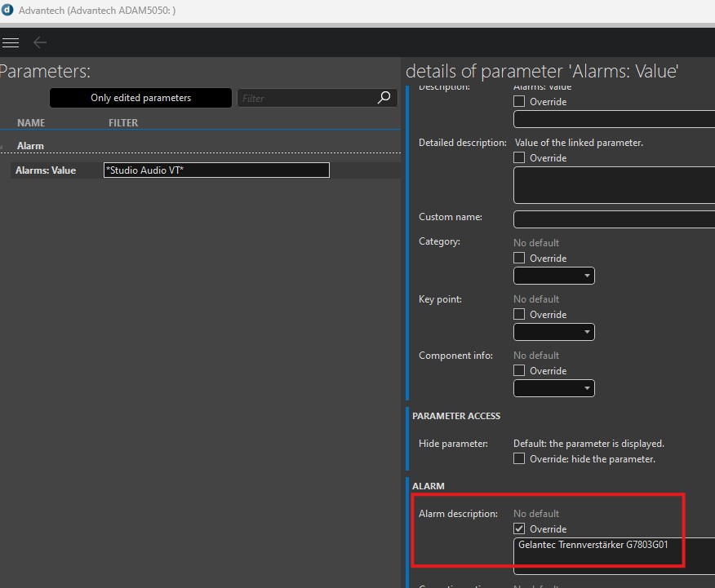Viewport: 715px width, 588px height.
Task: Collapse the Alarm group expander
Action: (x=2, y=146)
